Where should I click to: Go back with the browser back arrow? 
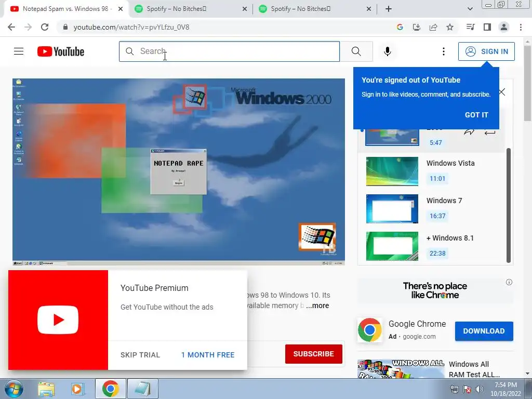11,27
